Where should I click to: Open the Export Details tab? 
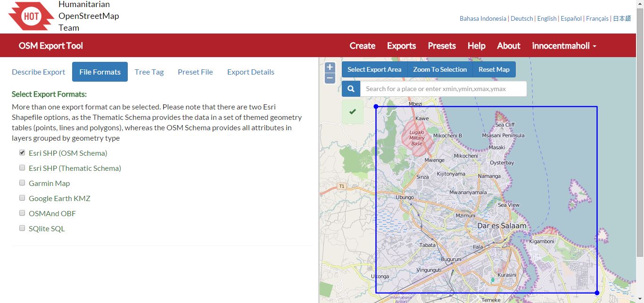(251, 72)
